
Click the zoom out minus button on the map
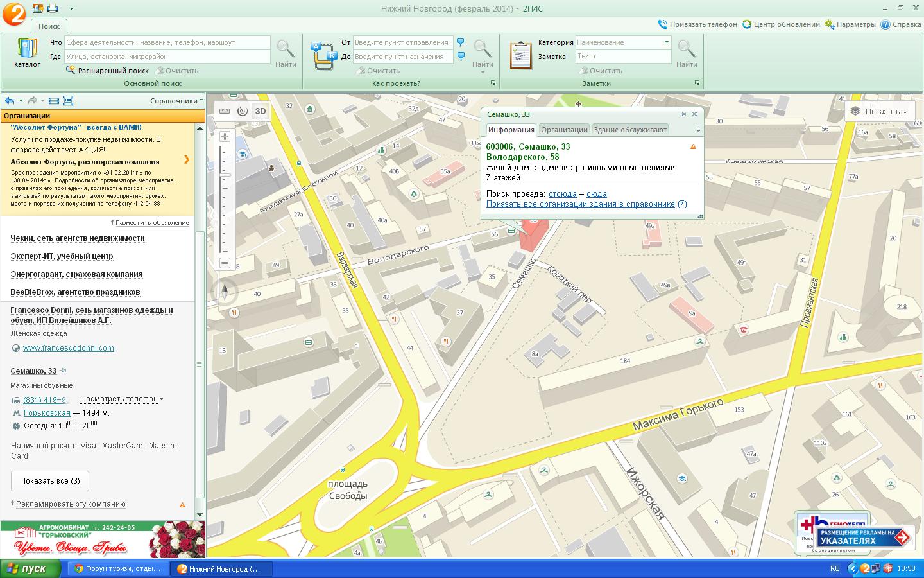pos(225,263)
